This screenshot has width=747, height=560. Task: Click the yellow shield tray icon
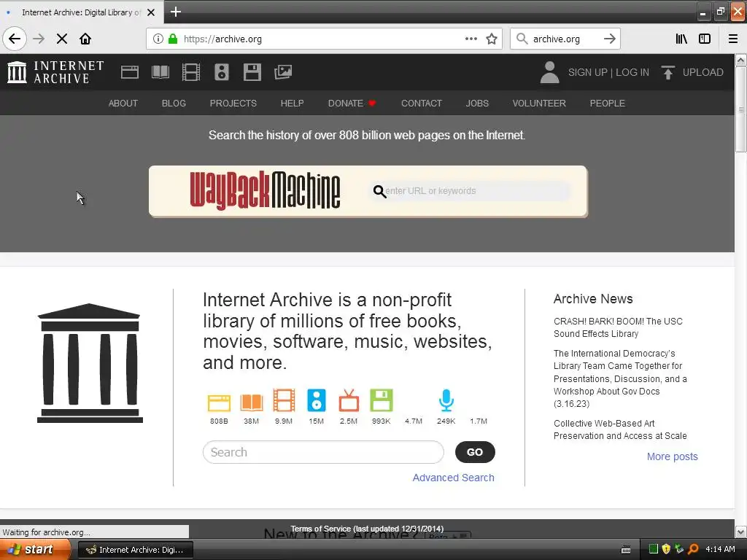pyautogui.click(x=666, y=549)
